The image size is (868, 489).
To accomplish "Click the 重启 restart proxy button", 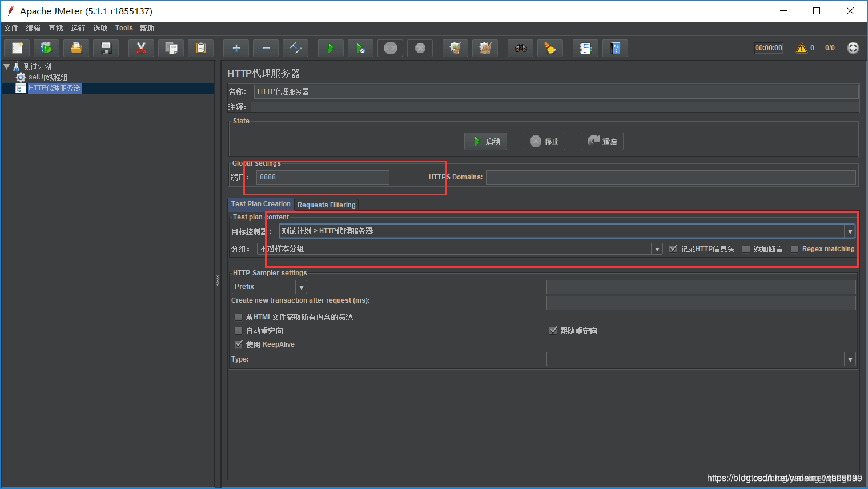I will (602, 141).
